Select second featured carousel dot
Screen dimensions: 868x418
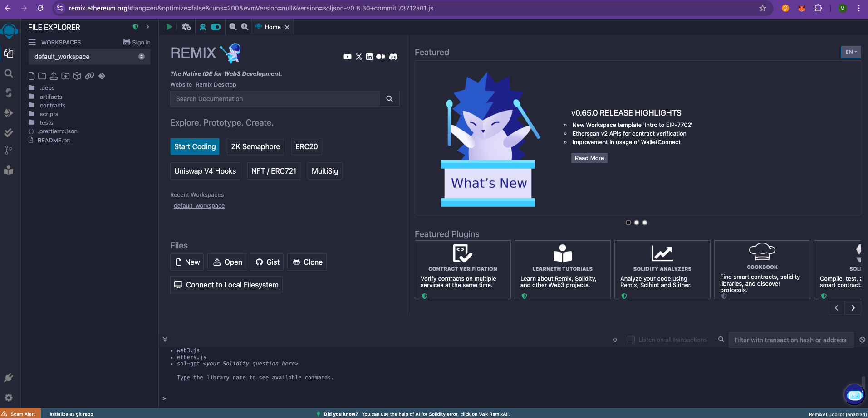[x=637, y=223]
